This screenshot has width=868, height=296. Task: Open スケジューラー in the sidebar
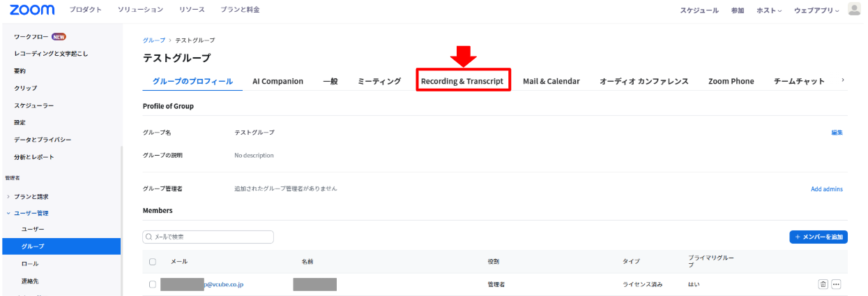tap(33, 105)
